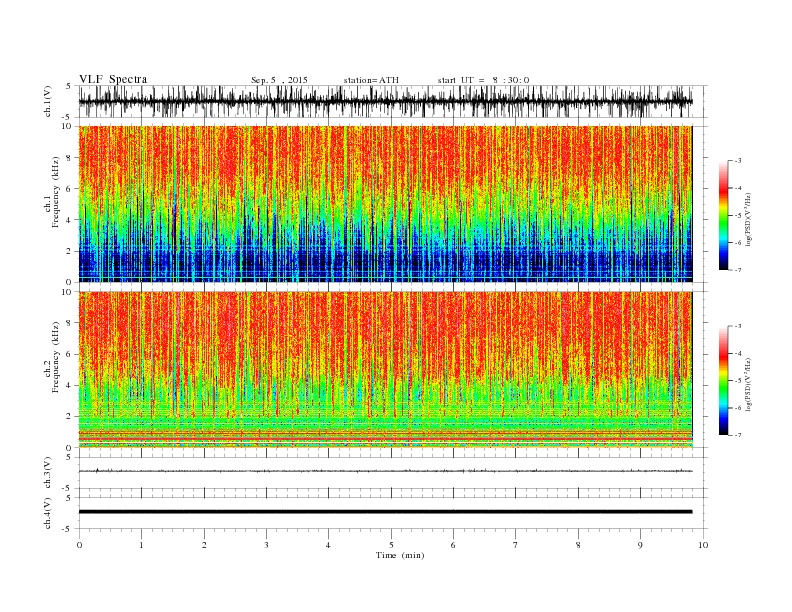
Task: Click the ch.2 color scale bar
Action: [723, 381]
